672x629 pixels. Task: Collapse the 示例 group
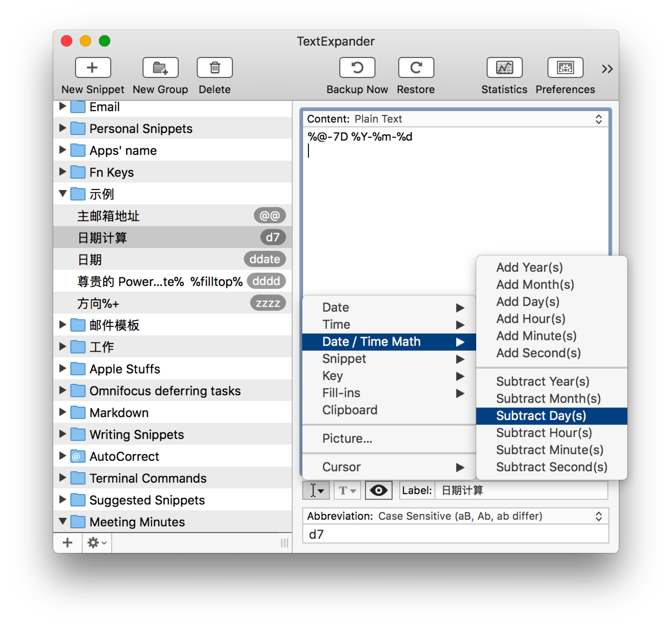pyautogui.click(x=62, y=194)
